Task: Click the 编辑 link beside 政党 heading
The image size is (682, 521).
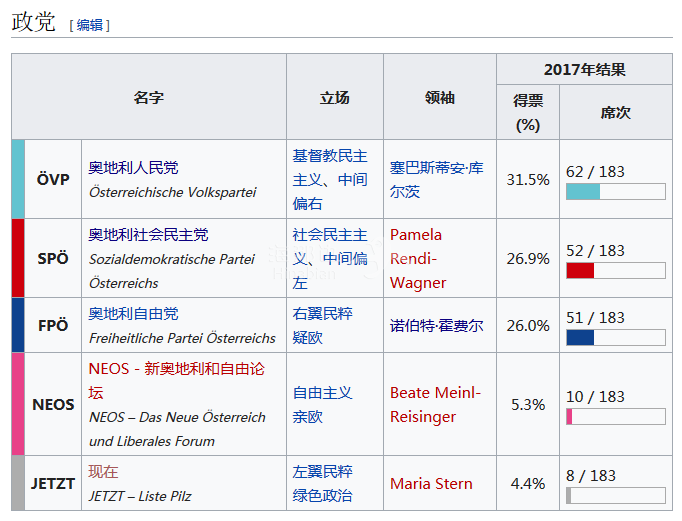Action: coord(90,25)
